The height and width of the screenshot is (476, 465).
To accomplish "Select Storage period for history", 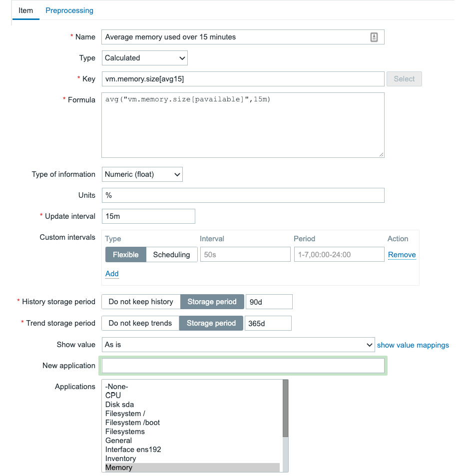I will pos(212,302).
